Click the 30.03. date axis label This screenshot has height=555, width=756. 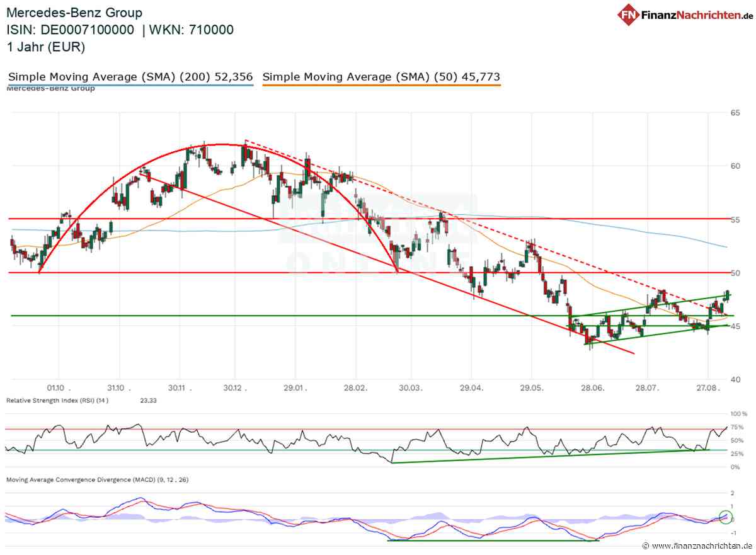click(x=412, y=388)
